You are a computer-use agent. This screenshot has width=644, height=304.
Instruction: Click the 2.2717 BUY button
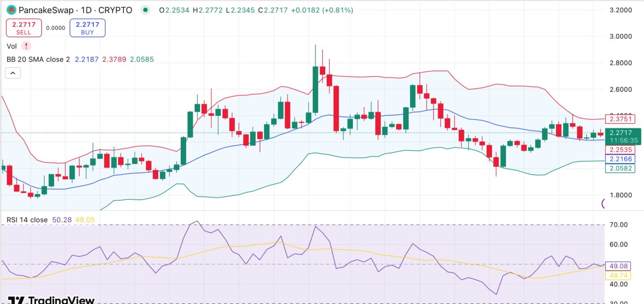[x=87, y=28]
